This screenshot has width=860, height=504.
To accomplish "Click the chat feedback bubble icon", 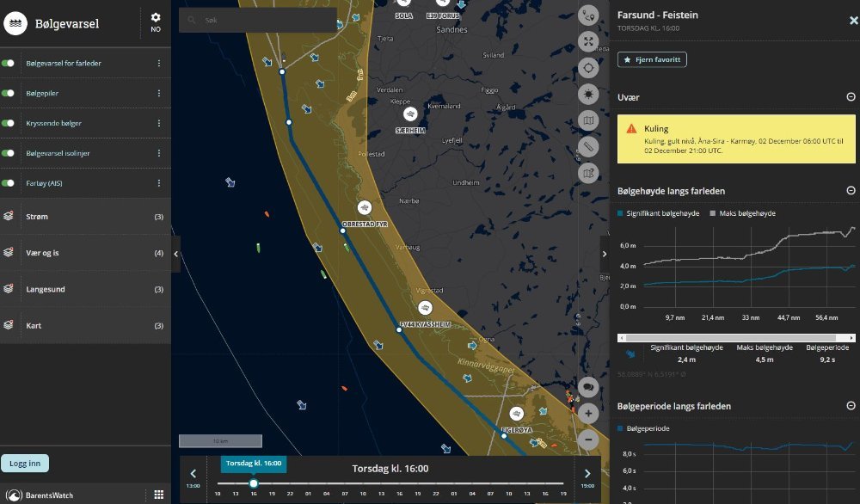I will (x=588, y=387).
